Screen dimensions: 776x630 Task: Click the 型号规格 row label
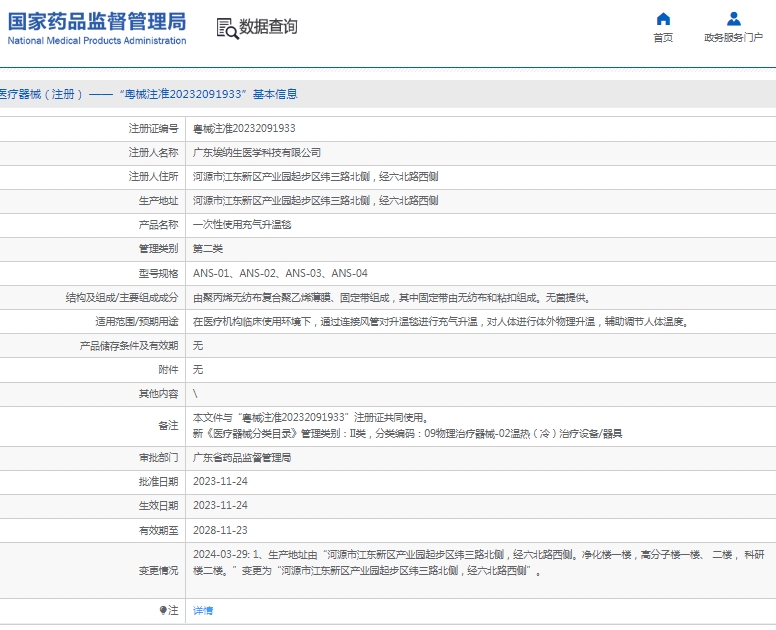click(158, 273)
